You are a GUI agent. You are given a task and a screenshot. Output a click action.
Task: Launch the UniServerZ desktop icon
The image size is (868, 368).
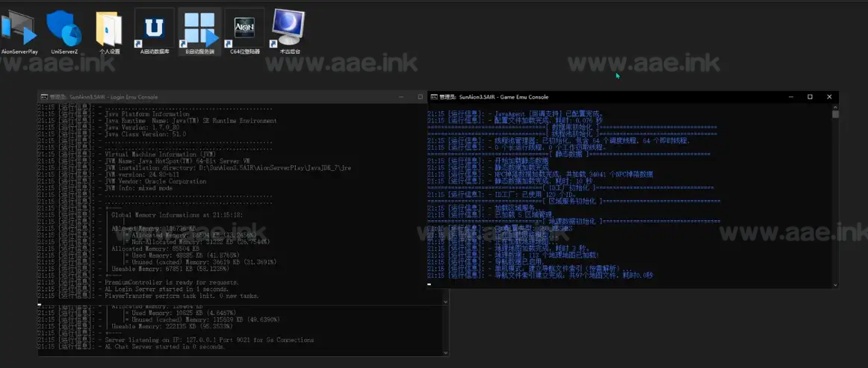click(65, 30)
